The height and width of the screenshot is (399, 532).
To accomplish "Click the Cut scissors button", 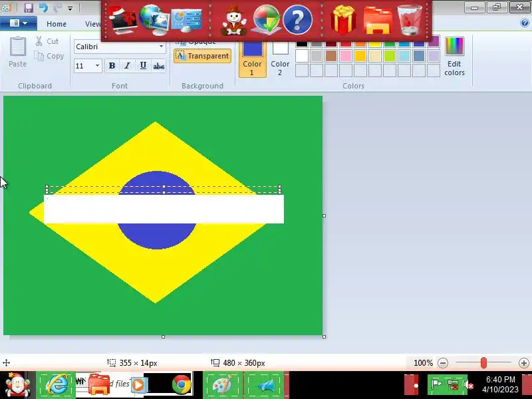I will [47, 41].
